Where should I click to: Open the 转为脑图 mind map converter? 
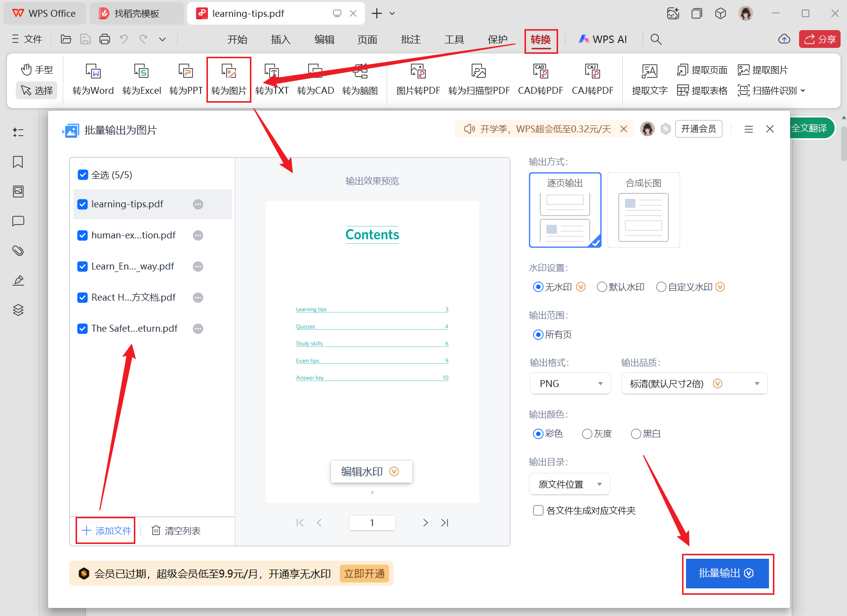click(x=360, y=79)
